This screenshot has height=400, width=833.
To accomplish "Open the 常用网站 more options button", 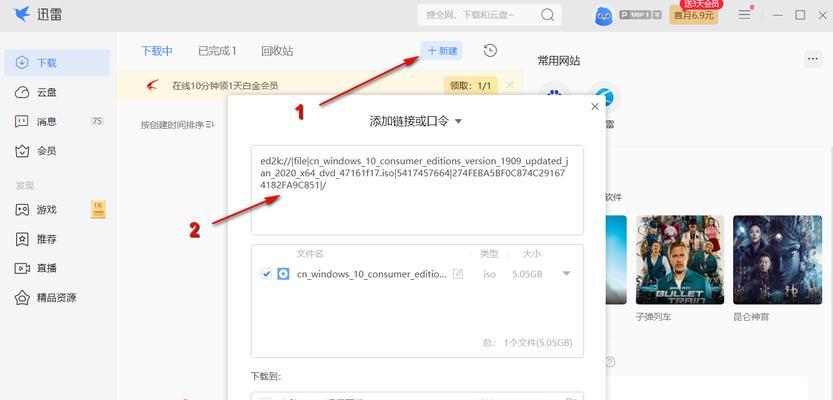I will (x=813, y=59).
